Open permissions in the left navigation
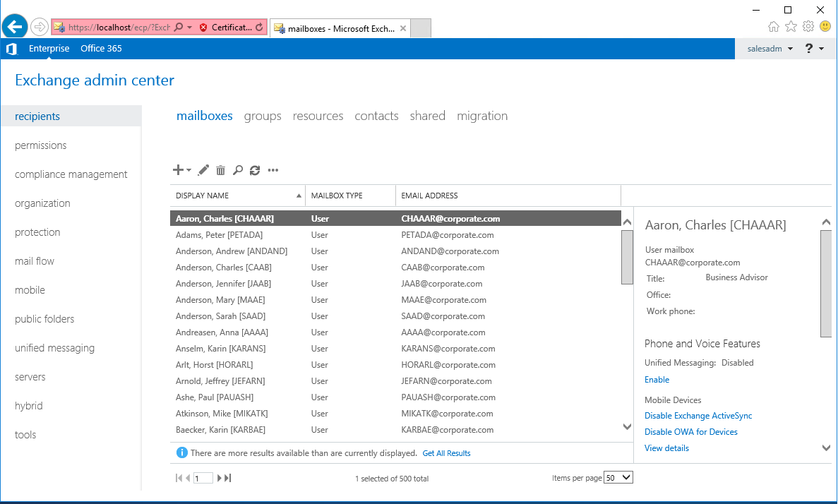The width and height of the screenshot is (838, 504). (41, 145)
